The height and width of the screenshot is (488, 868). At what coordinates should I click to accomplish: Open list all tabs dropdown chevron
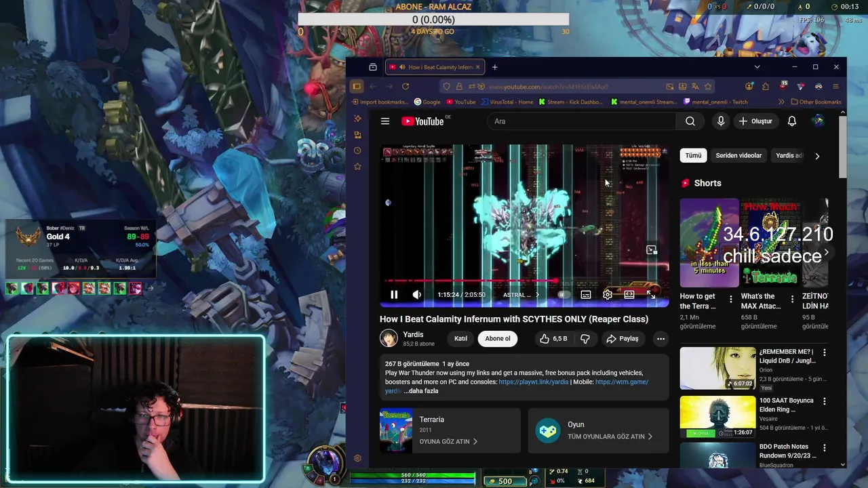pyautogui.click(x=757, y=67)
